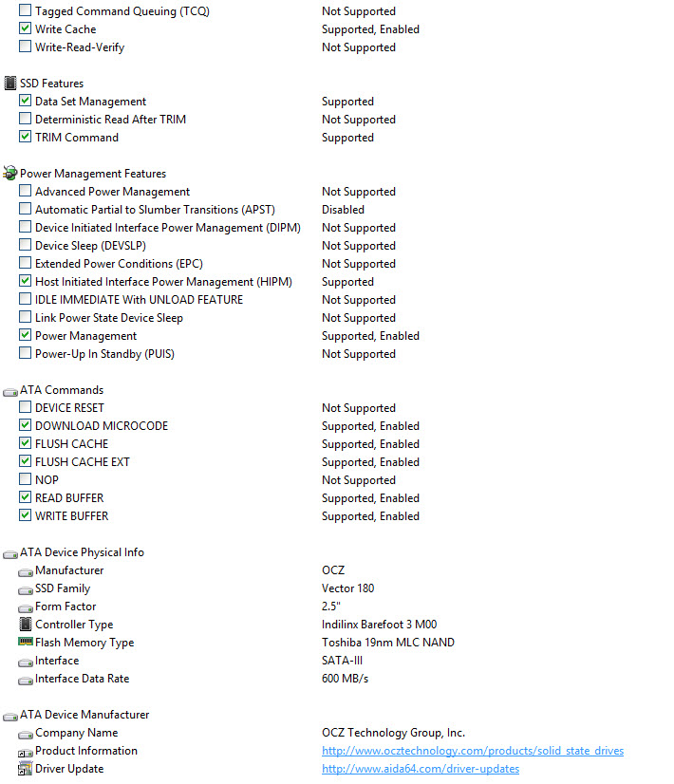Toggle the Tagged Command Queuing (TCQ) checkbox
674x784 pixels.
[x=25, y=10]
